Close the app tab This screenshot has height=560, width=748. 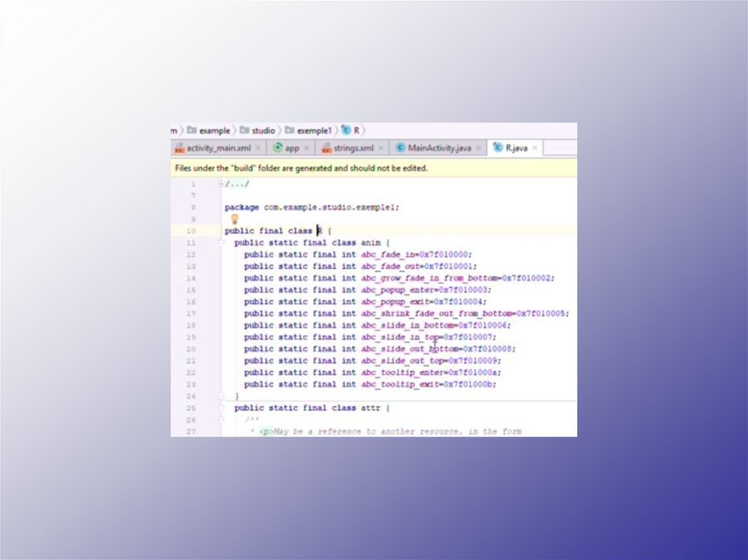[307, 148]
